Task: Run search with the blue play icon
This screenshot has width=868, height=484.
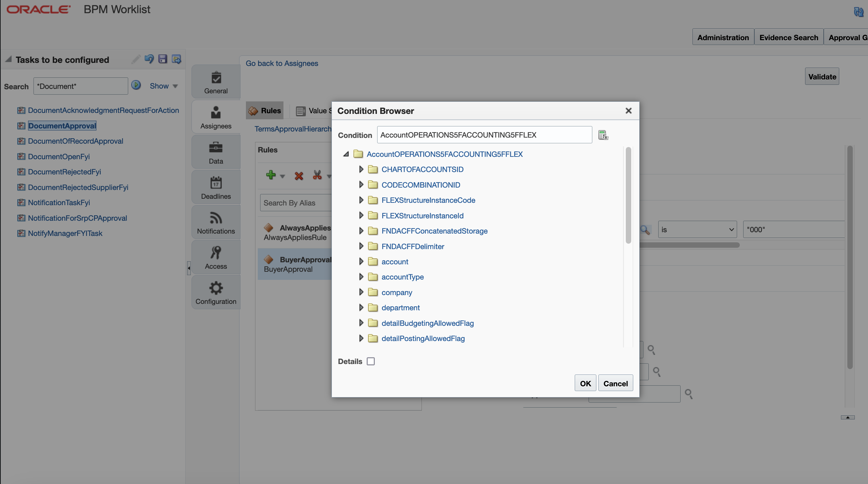Action: coord(136,85)
